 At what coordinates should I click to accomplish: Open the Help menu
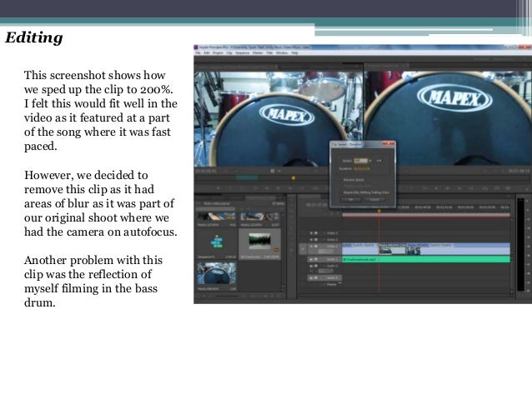click(x=294, y=52)
